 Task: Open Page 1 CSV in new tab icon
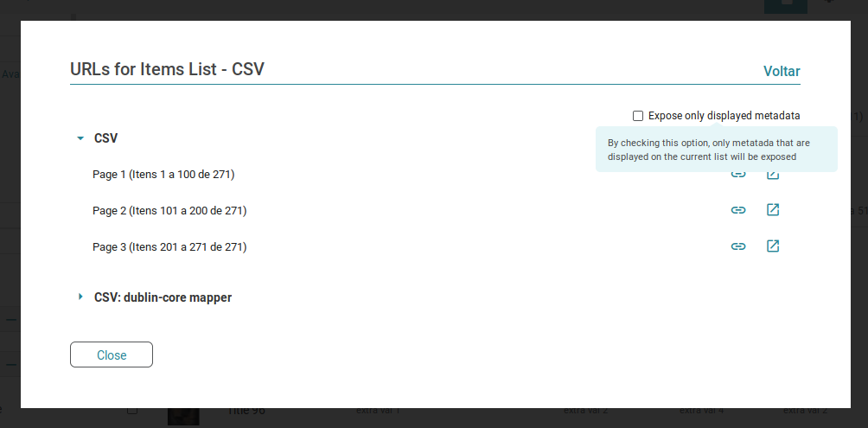pos(773,175)
